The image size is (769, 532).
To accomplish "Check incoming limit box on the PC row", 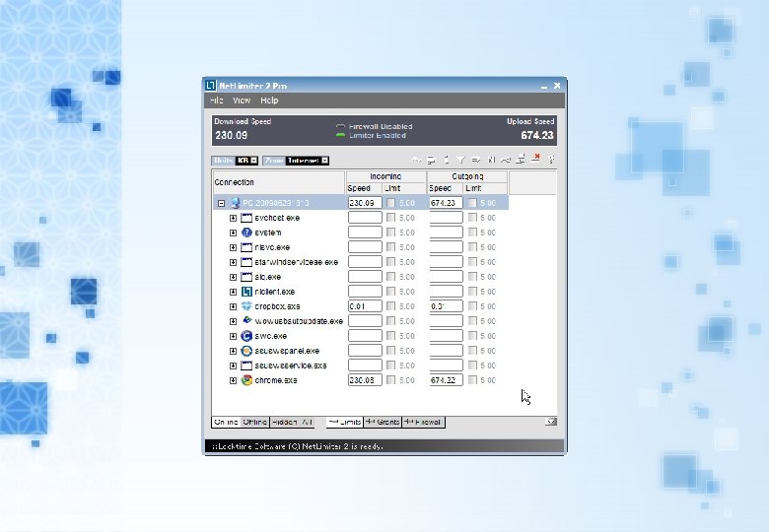I will pos(390,202).
